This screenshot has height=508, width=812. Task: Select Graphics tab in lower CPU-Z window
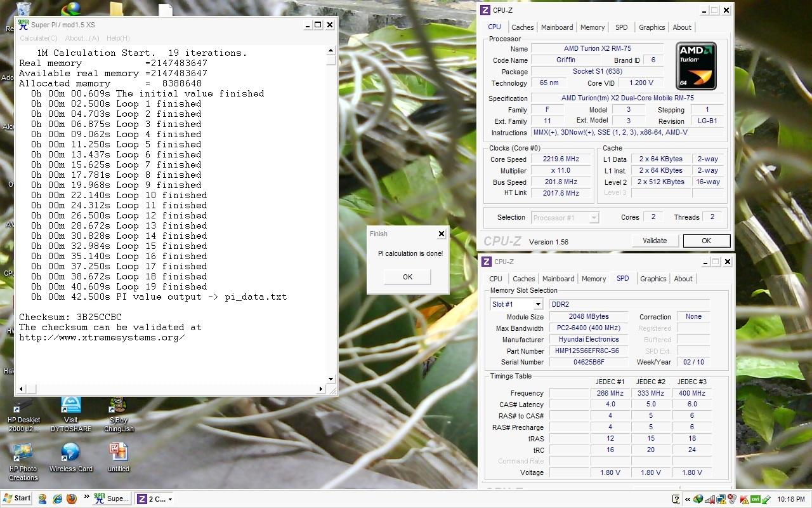point(653,279)
